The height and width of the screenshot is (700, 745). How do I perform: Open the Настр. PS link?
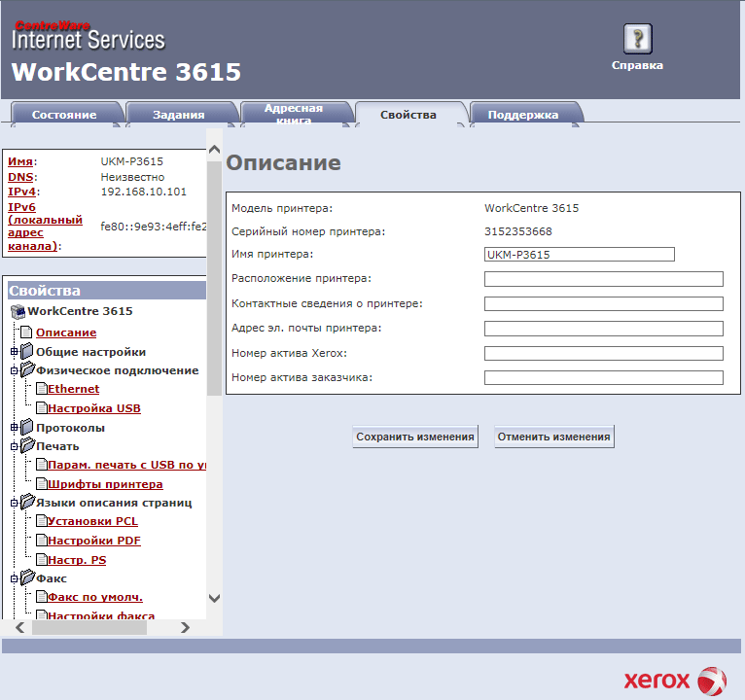[x=77, y=560]
